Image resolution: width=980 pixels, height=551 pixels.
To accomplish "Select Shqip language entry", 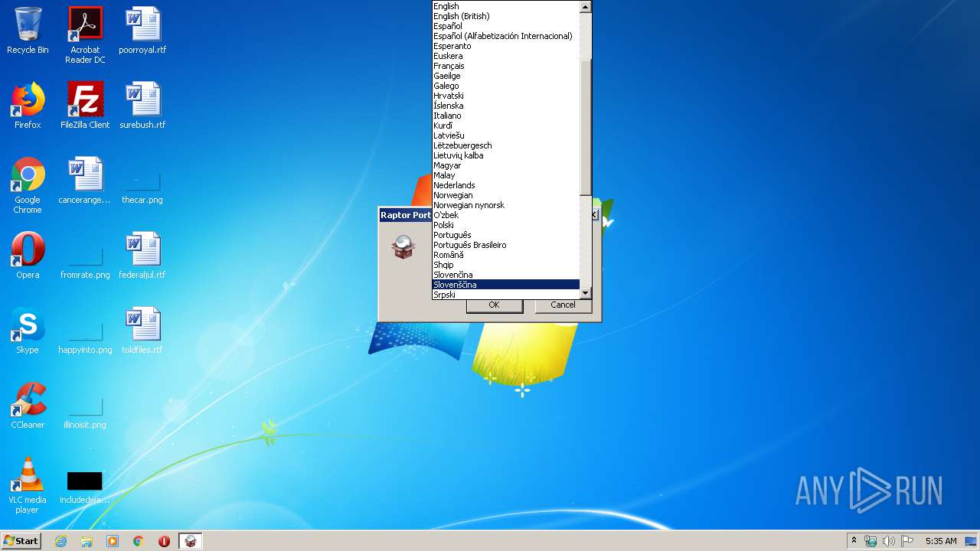I will pyautogui.click(x=506, y=265).
